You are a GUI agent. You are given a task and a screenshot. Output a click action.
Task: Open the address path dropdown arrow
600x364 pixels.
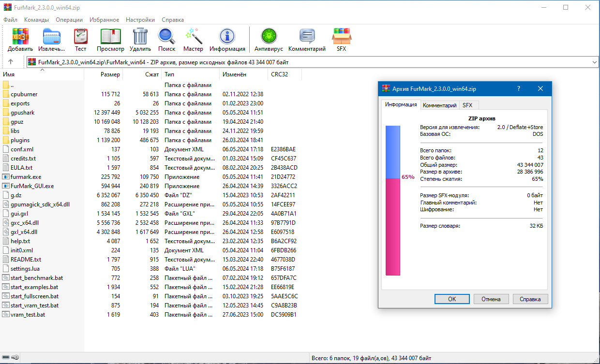(595, 62)
